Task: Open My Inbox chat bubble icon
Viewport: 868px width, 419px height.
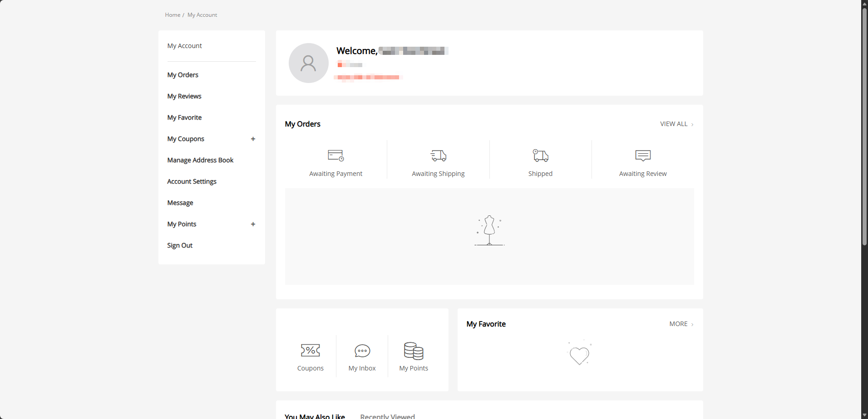Action: (x=362, y=351)
